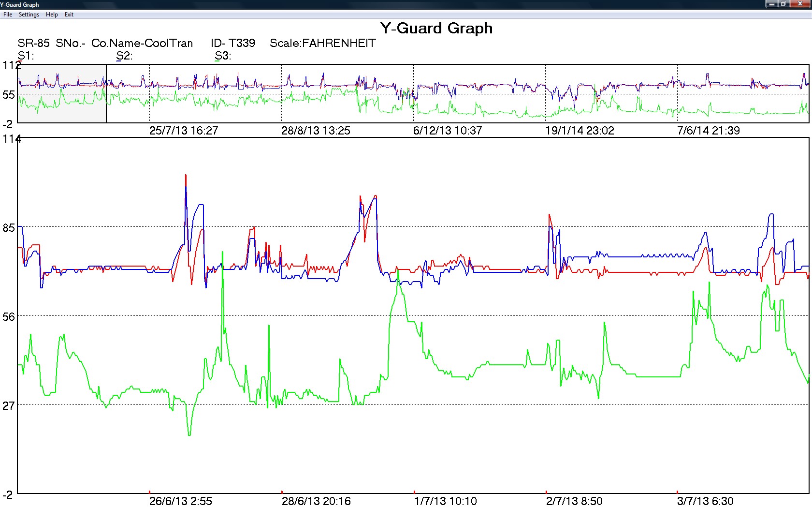The image size is (812, 508).
Task: Click main graph date 2/7/13 8:50
Action: tap(574, 501)
